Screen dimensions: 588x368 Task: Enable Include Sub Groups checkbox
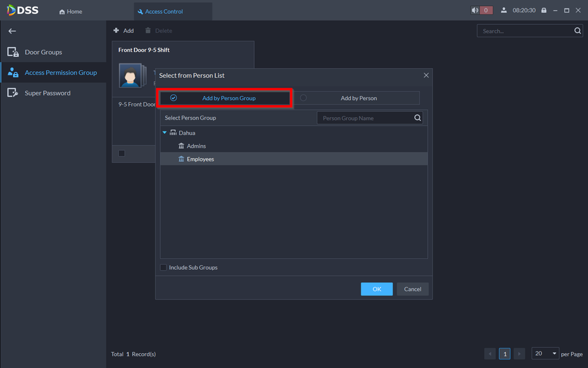coord(163,267)
